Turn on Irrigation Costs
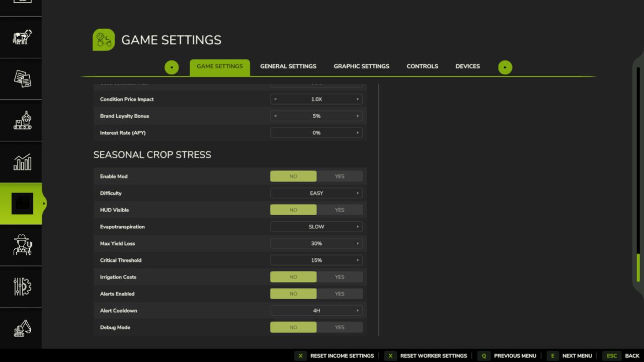Image resolution: width=644 pixels, height=362 pixels. tap(339, 277)
